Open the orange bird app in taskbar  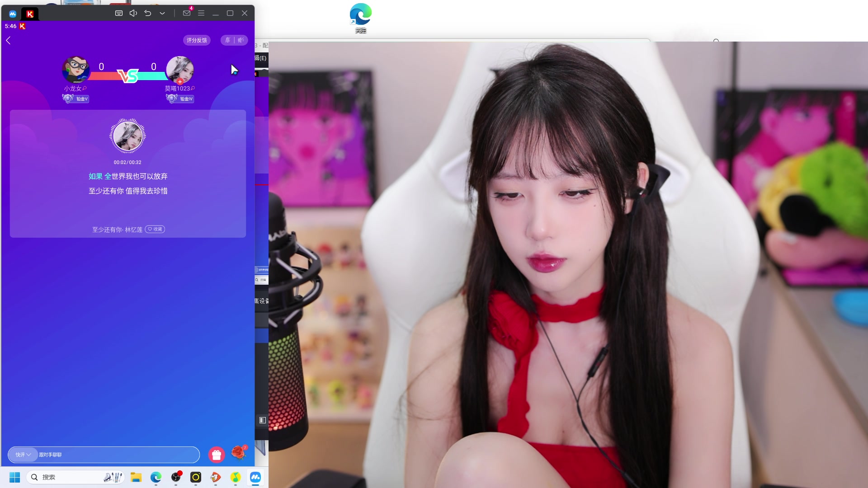[x=216, y=477]
